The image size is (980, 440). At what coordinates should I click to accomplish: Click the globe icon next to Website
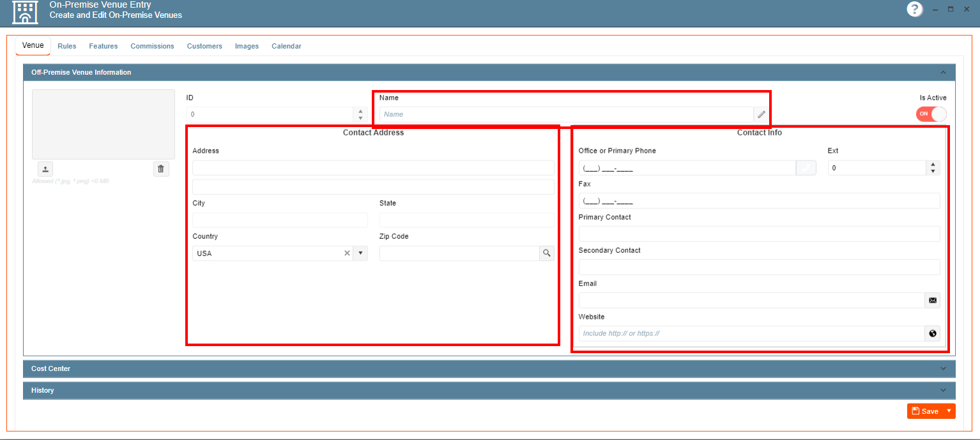(933, 333)
